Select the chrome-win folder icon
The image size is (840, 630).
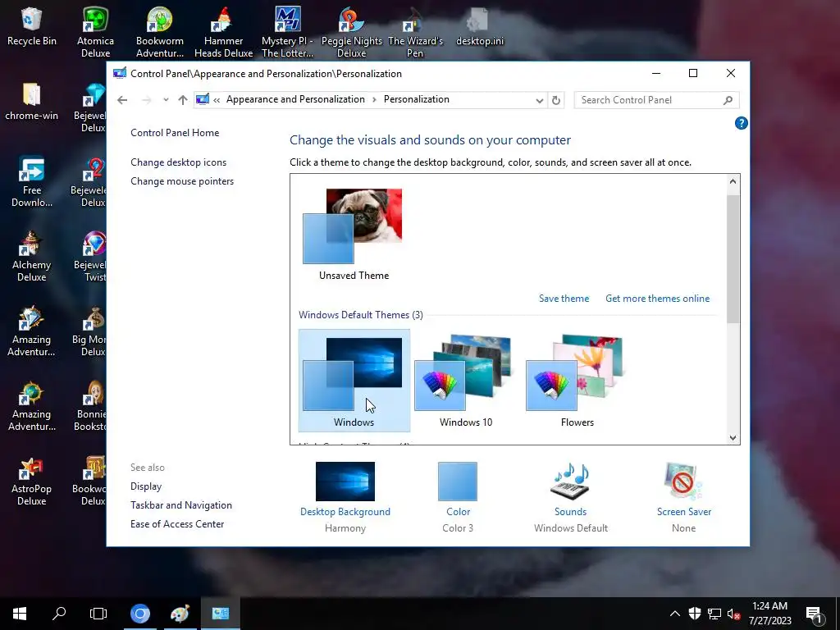pyautogui.click(x=32, y=101)
